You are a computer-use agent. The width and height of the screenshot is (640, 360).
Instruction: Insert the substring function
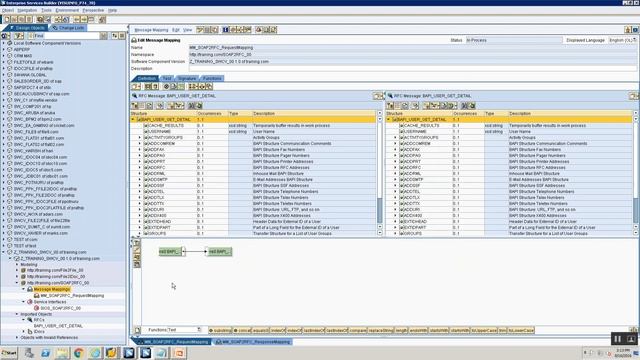click(220, 330)
